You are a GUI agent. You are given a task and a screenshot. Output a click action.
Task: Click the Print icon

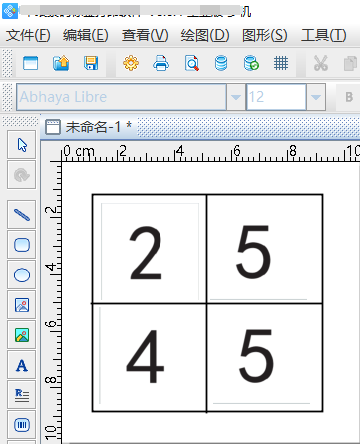161,63
